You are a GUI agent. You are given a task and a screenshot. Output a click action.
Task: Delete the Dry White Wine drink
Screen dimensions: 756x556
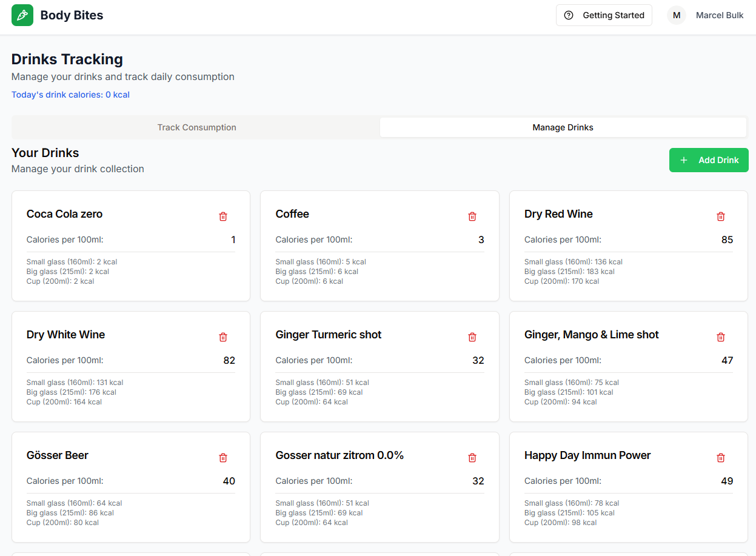pos(222,337)
